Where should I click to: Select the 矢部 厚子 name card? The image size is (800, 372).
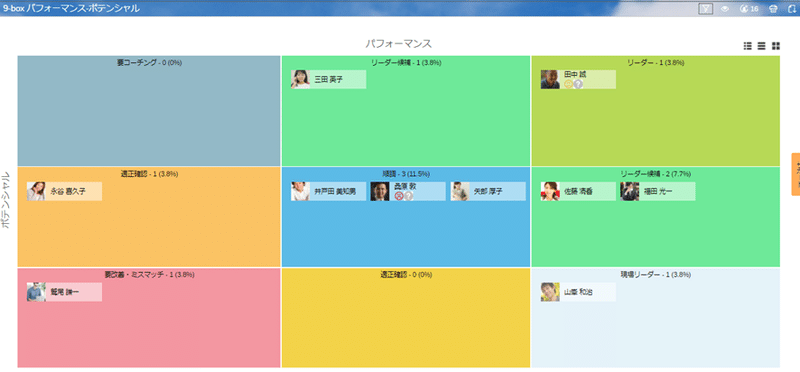click(488, 191)
